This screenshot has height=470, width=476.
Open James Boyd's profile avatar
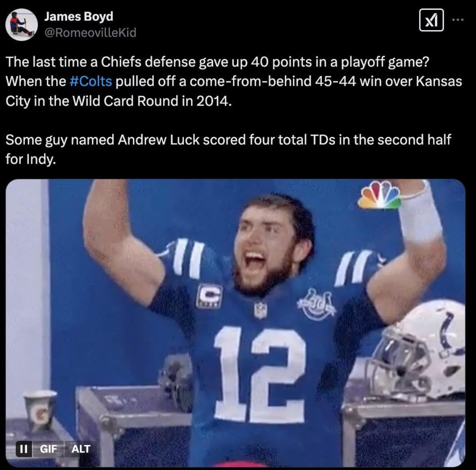pos(22,24)
